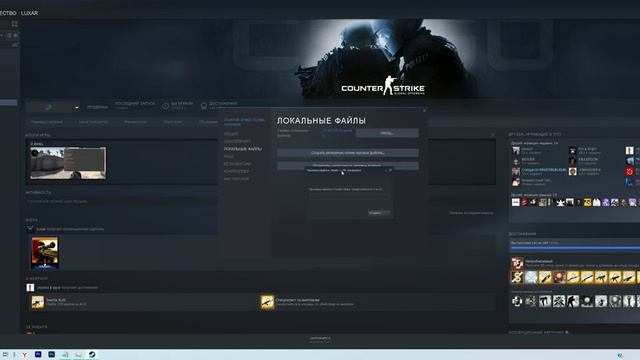640x360 pixels.
Task: Open the Центр сообщества tab
Action: (x=94, y=122)
